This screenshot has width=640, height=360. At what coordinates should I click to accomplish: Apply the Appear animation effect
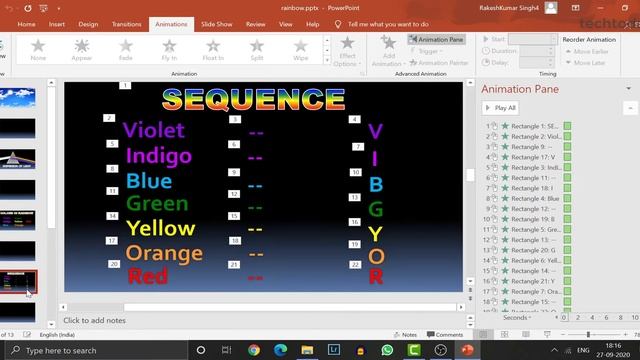[82, 50]
